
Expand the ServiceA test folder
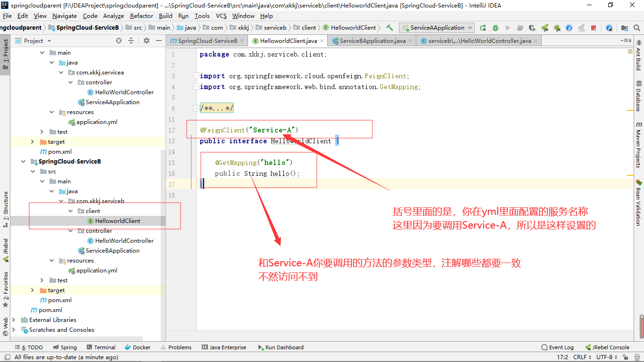coord(42,132)
